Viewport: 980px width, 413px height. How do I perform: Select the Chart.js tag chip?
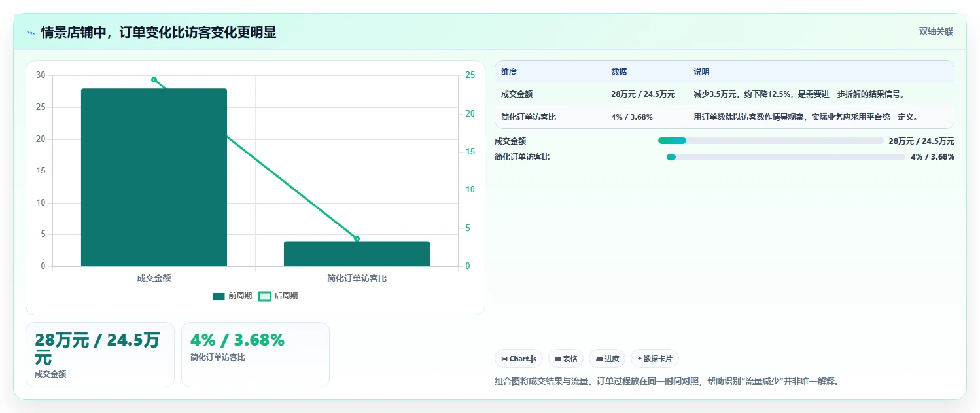click(519, 359)
